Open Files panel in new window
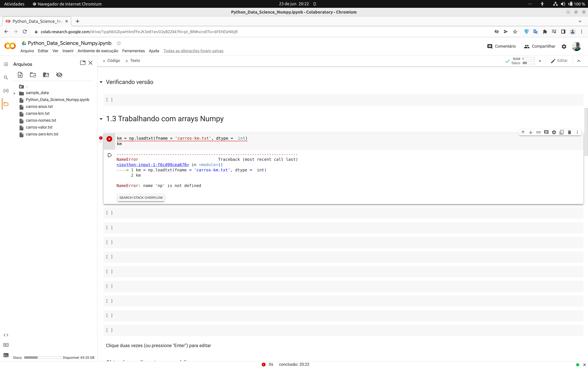Viewport: 588px width, 368px height. click(83, 63)
